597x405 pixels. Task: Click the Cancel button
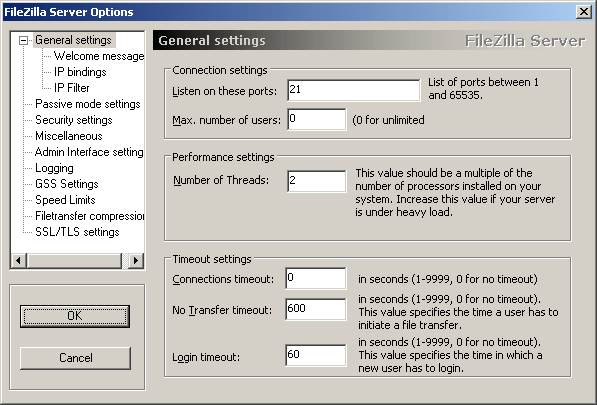(75, 358)
